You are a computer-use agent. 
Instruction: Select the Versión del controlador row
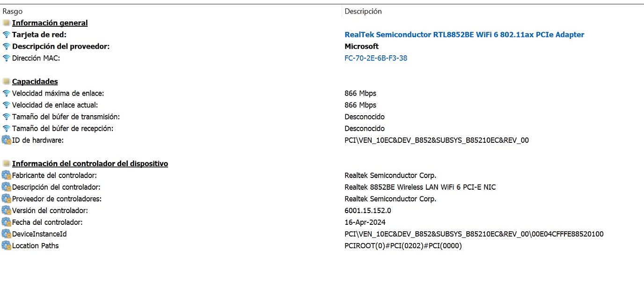(x=50, y=210)
